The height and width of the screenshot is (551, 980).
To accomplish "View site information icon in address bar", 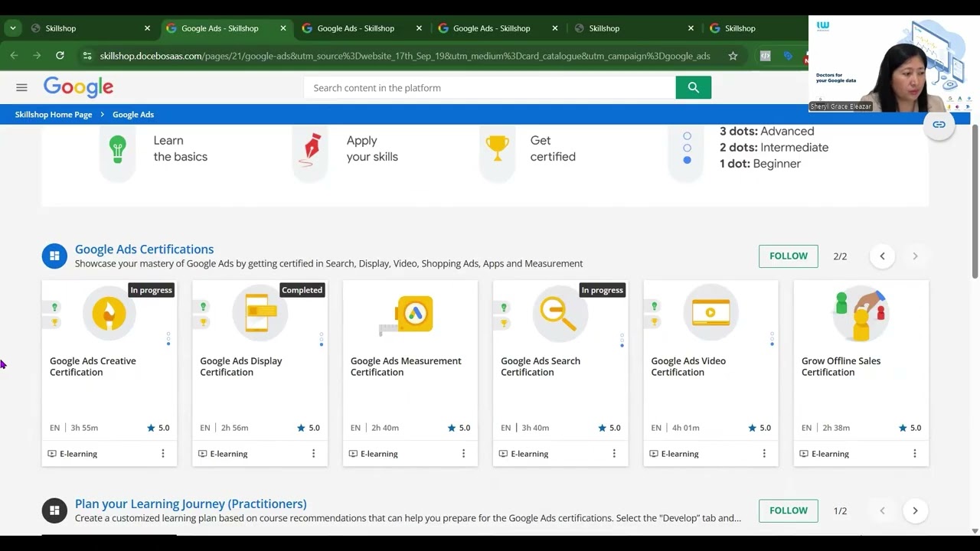I will point(87,56).
